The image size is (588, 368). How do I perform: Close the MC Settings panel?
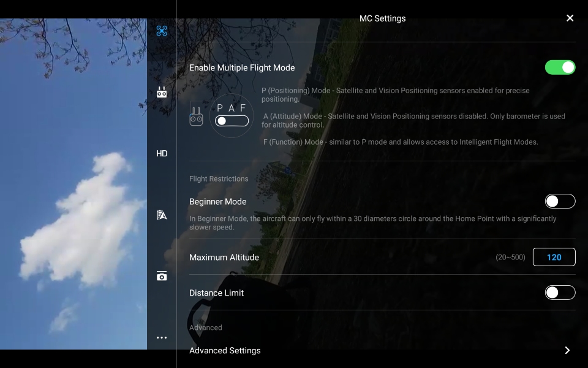pyautogui.click(x=570, y=18)
